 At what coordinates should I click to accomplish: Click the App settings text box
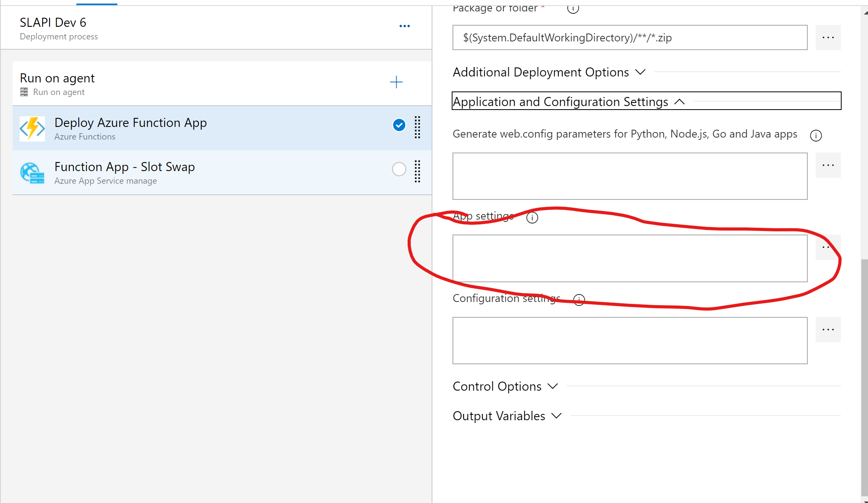pos(630,258)
